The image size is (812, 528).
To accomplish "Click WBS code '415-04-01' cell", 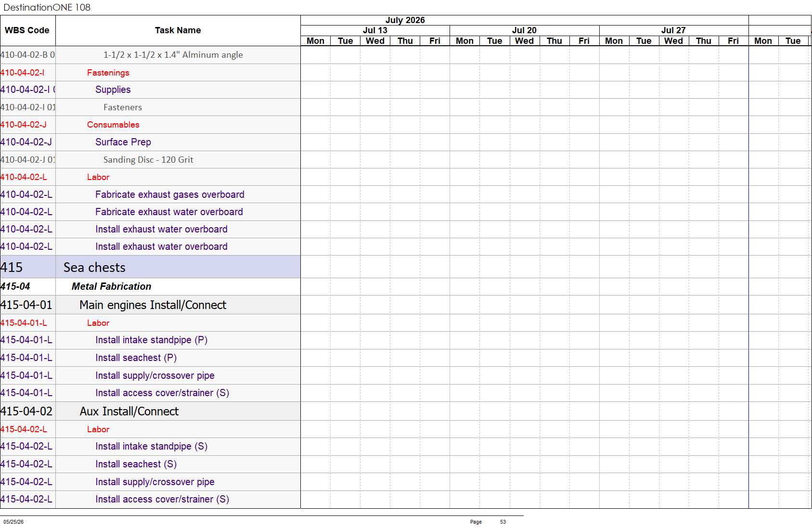I will click(27, 305).
